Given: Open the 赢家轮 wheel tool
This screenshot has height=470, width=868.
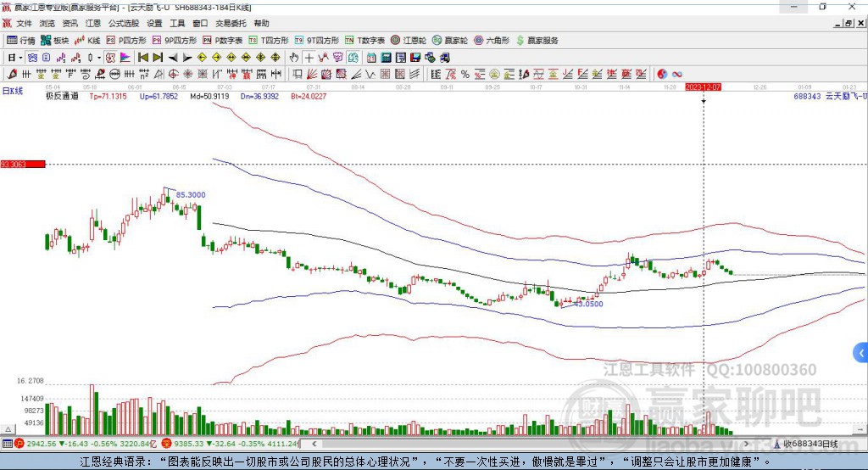Looking at the screenshot, I should [449, 41].
